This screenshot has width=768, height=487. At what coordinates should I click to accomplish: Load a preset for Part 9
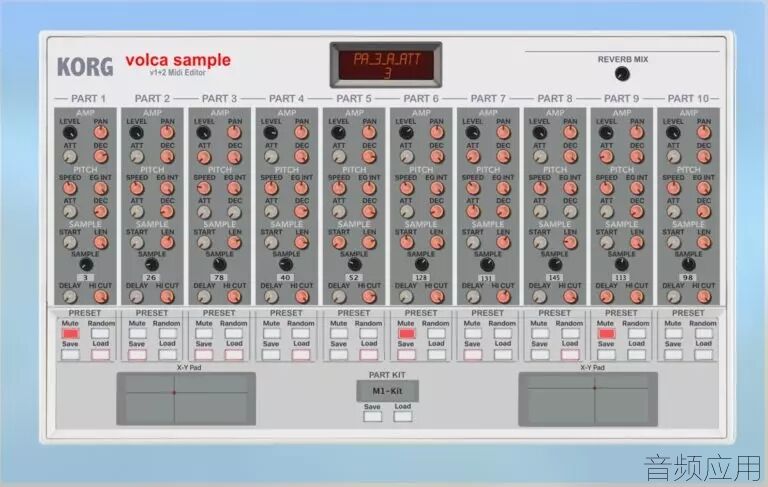(636, 355)
